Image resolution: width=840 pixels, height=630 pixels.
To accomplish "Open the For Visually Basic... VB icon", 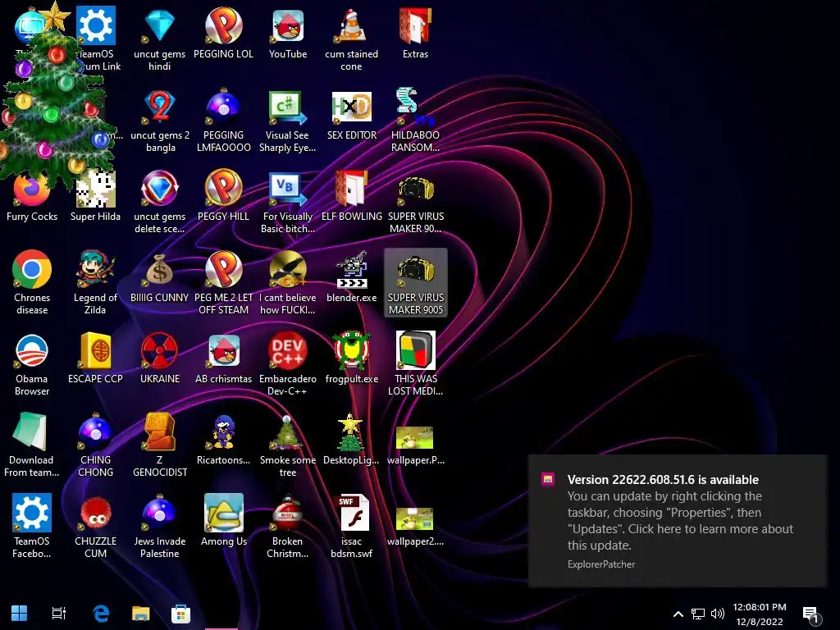I will point(288,189).
